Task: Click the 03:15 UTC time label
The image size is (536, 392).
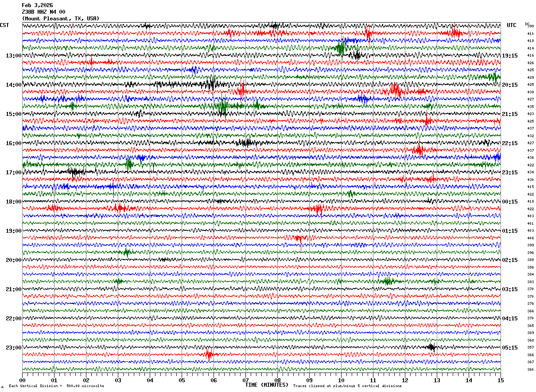Action: pyautogui.click(x=510, y=289)
